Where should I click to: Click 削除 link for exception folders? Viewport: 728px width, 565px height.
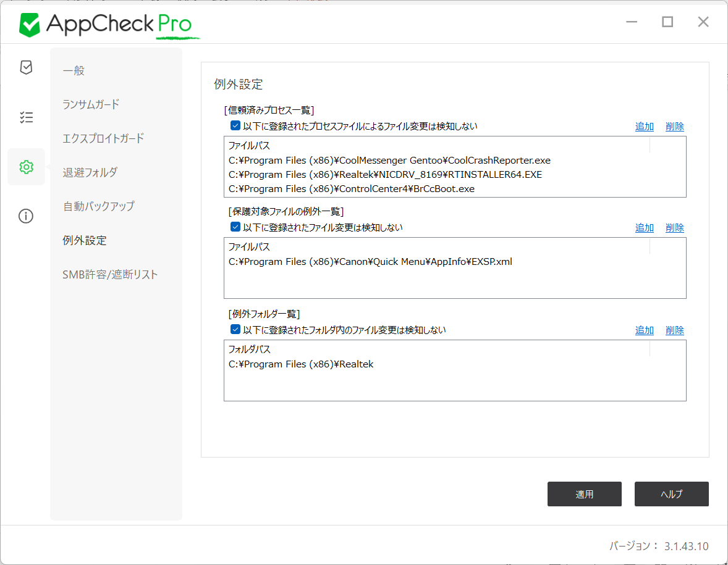coord(674,330)
